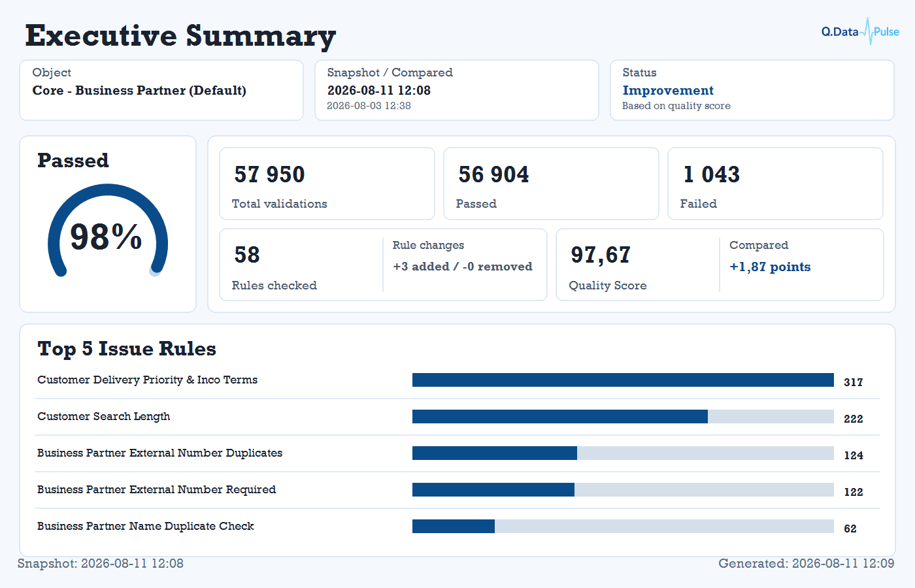
Task: Click snapshot date 2026-08-11 12:08 in the Snapshot card
Action: (x=379, y=90)
